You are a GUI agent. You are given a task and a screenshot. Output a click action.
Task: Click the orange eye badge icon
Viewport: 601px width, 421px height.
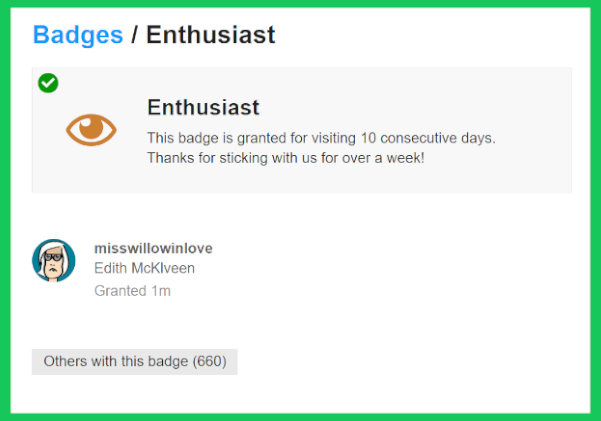click(91, 129)
